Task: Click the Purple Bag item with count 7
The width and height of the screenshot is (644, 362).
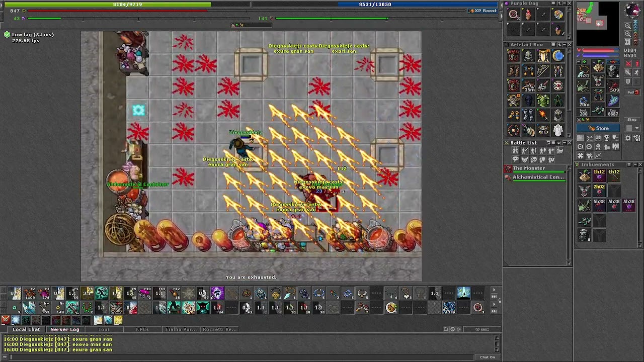Action: click(x=558, y=30)
